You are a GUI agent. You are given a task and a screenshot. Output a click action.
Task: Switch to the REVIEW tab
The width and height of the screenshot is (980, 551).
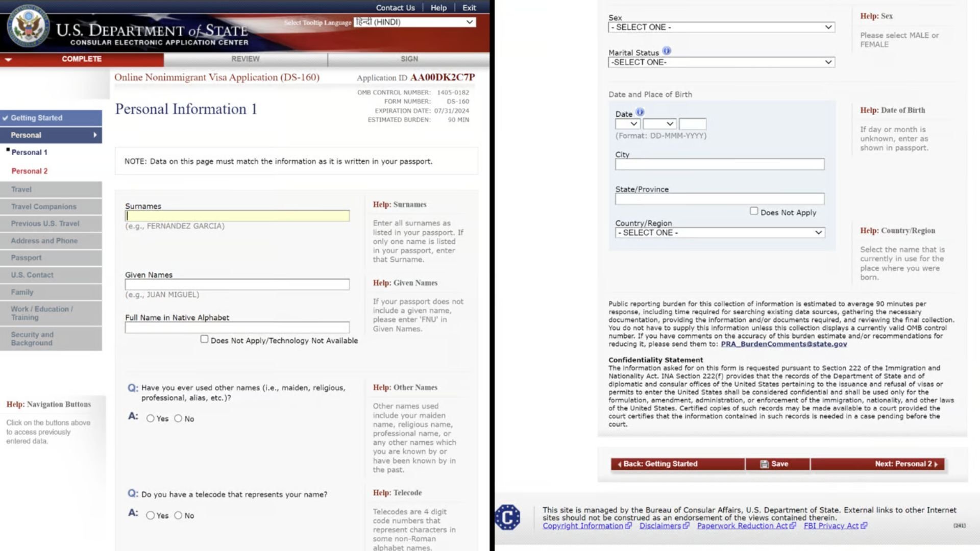pos(245,58)
